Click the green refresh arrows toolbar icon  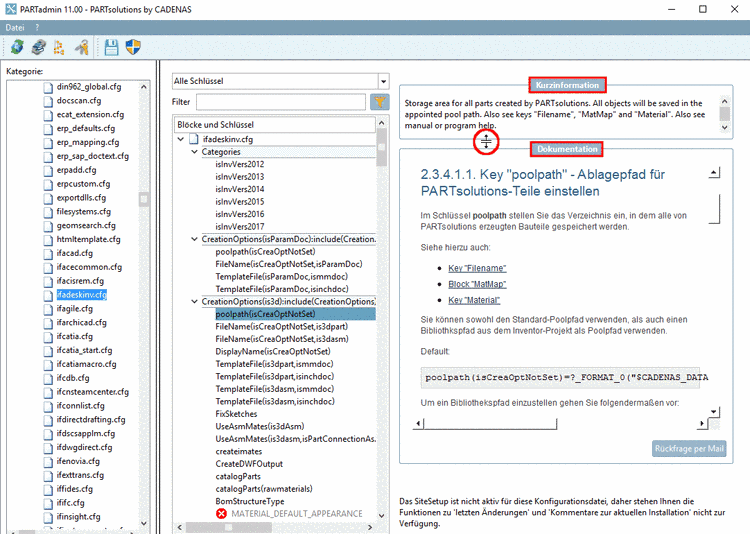pyautogui.click(x=17, y=47)
